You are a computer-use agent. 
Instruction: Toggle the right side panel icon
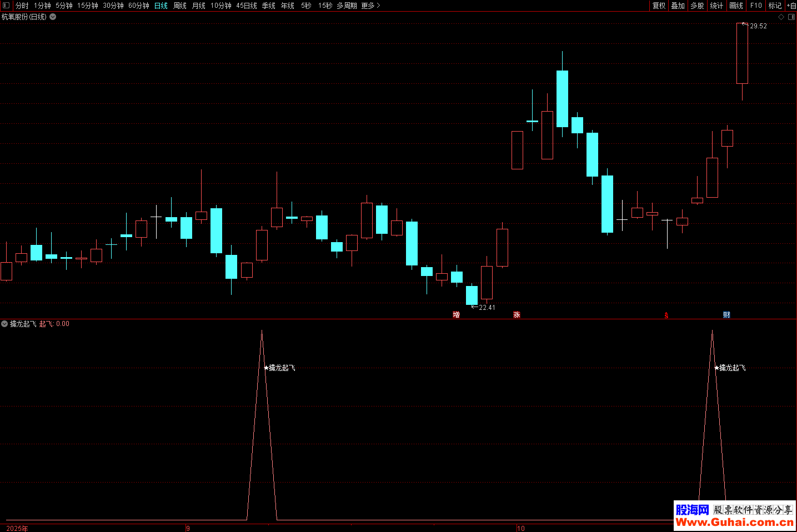pyautogui.click(x=791, y=17)
